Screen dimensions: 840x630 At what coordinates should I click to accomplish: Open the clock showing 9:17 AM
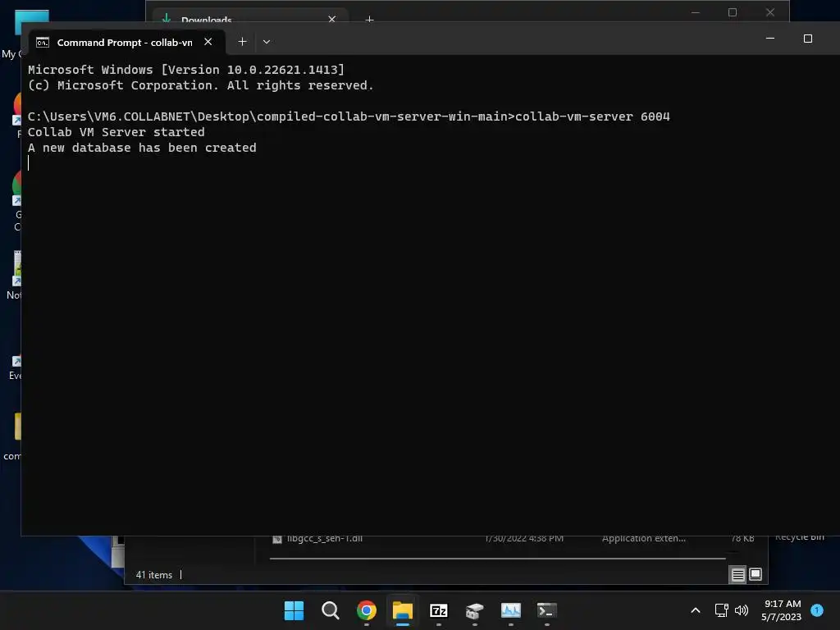click(782, 610)
